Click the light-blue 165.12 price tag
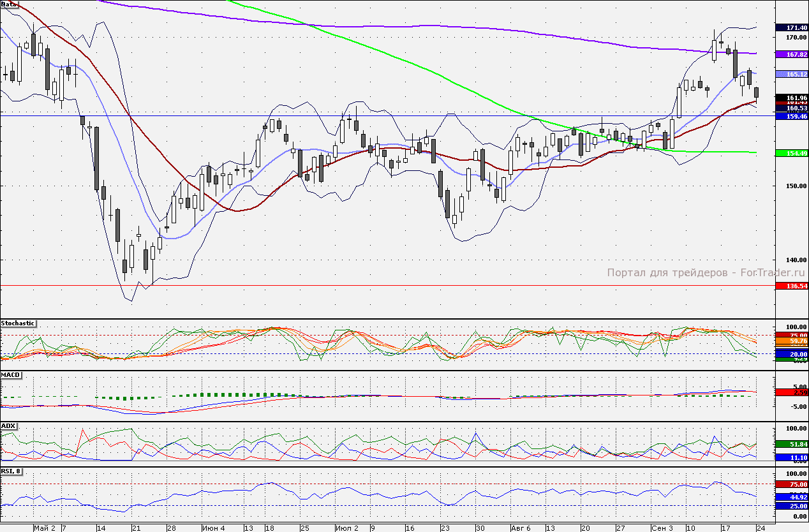Image resolution: width=809 pixels, height=532 pixels. 791,75
